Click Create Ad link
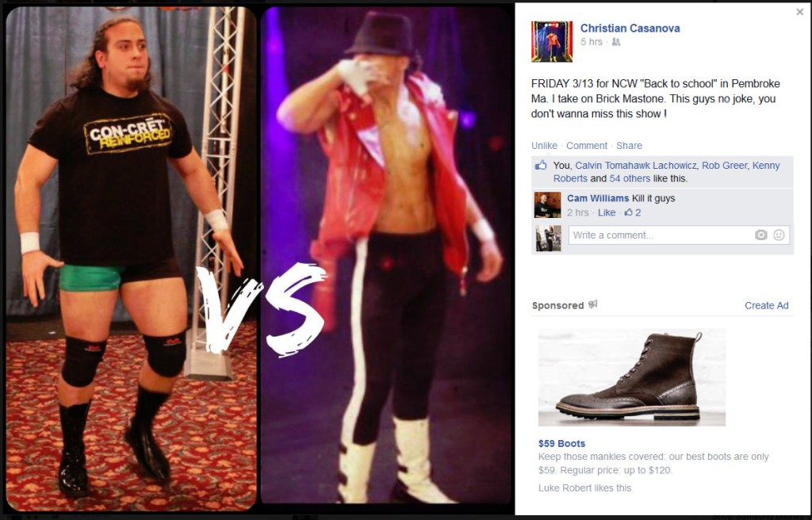The width and height of the screenshot is (812, 520). coord(767,305)
